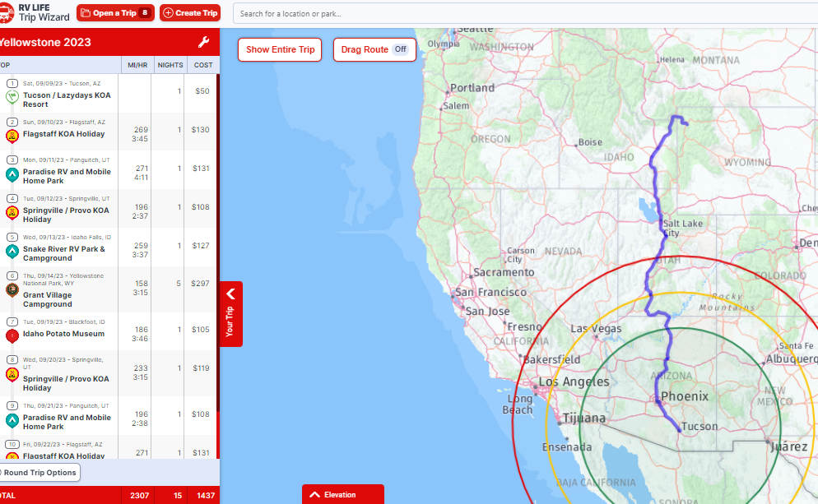Viewport: 818px width, 504px height.
Task: Collapse the Your Trip side panel
Action: click(x=231, y=314)
